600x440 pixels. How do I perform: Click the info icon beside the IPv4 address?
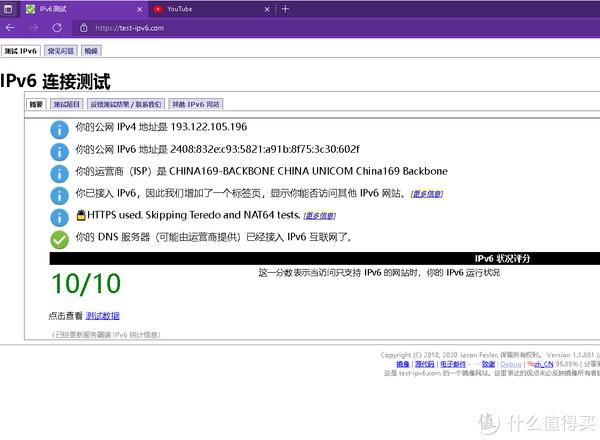(59, 130)
